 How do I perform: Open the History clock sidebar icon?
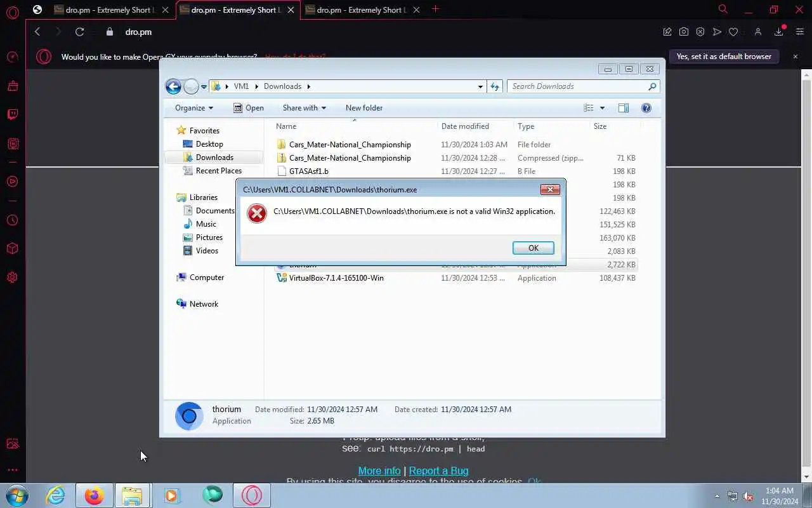[x=13, y=220]
